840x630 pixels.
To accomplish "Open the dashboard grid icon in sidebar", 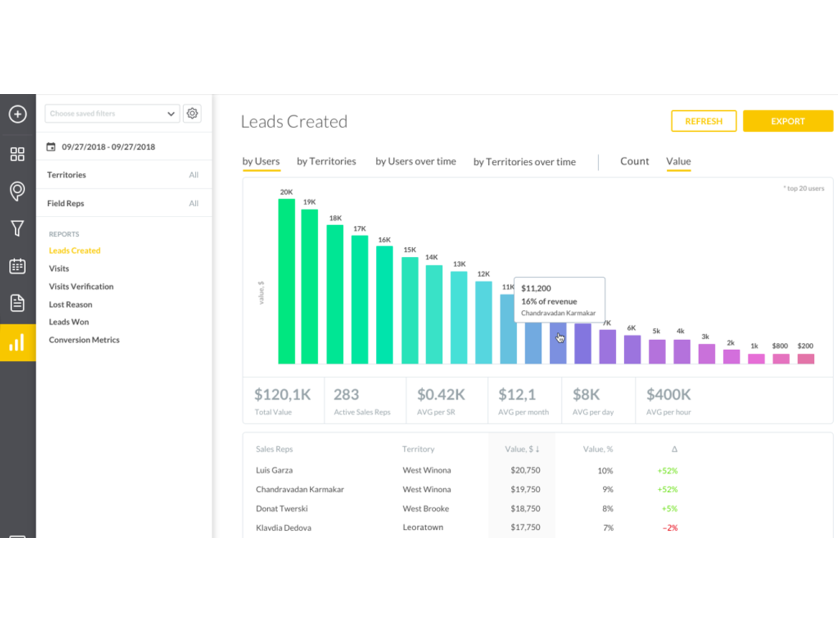I will pyautogui.click(x=18, y=154).
